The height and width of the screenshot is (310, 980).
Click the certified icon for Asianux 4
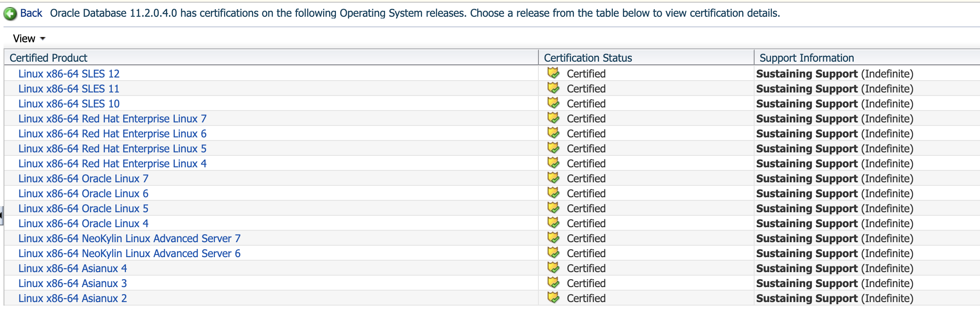(553, 268)
